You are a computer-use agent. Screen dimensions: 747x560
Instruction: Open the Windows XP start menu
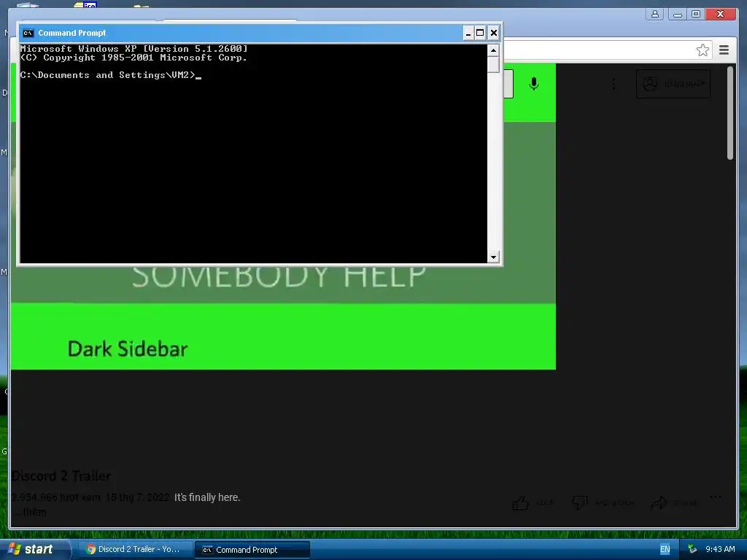(34, 549)
